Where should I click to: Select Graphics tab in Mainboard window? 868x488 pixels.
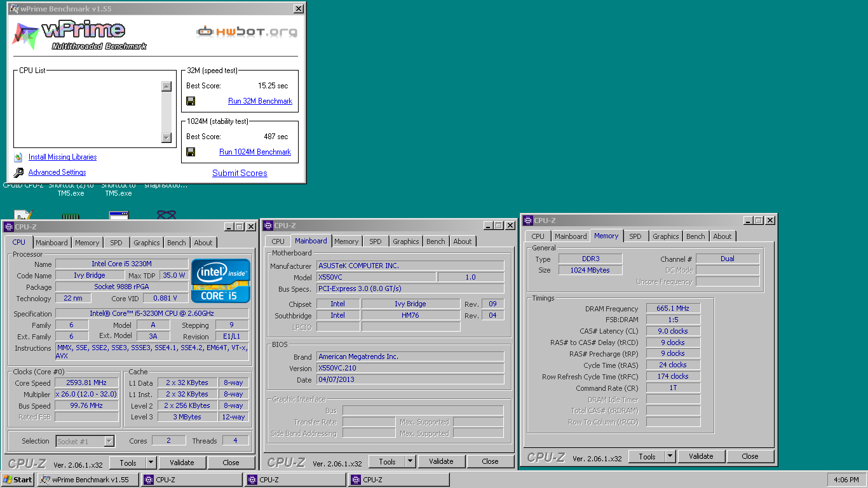coord(406,241)
